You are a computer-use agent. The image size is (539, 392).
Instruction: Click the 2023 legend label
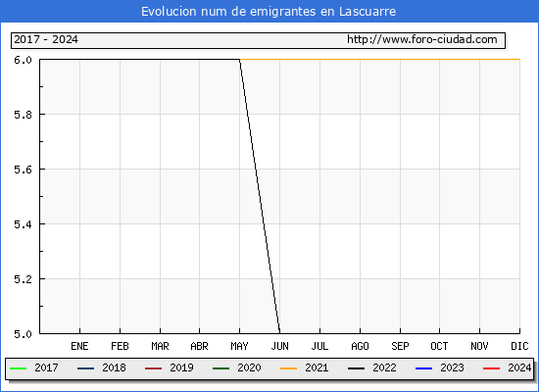[x=452, y=367]
